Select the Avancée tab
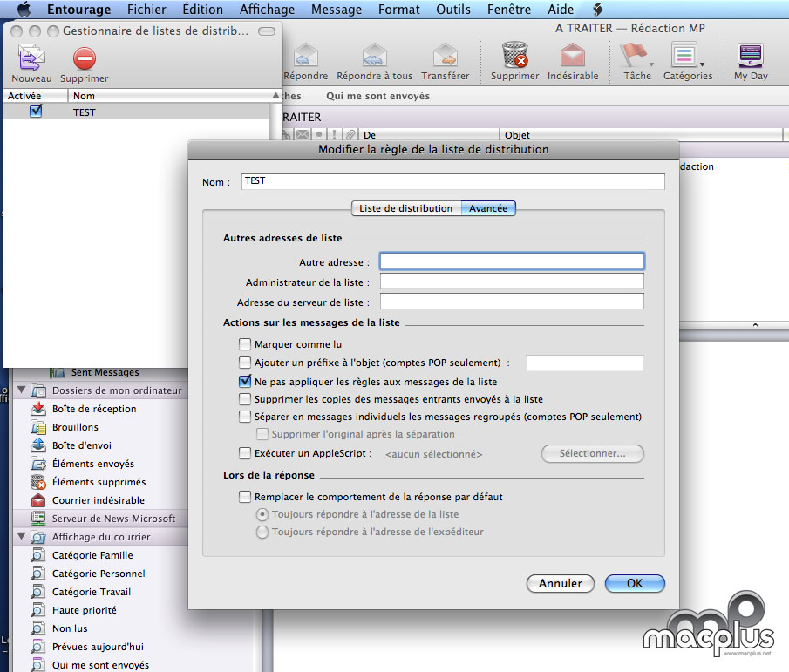 [488, 208]
